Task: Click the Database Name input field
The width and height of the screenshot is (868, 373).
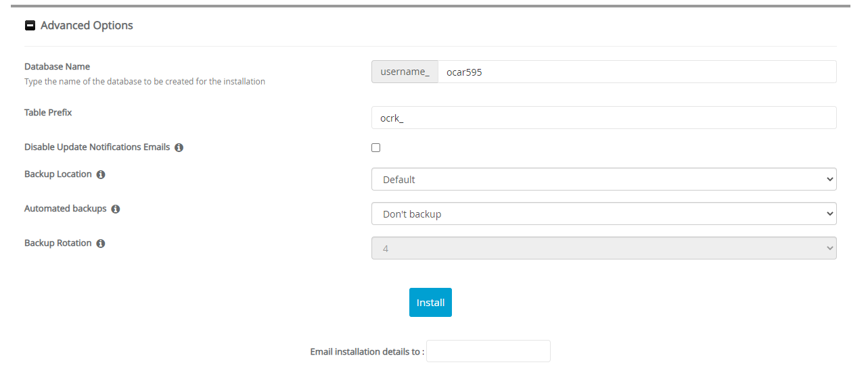Action: [x=636, y=72]
